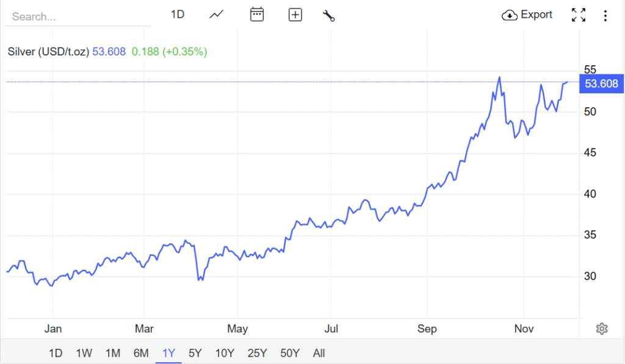Click the Search input field
Image resolution: width=625 pixels, height=364 pixels.
(78, 16)
